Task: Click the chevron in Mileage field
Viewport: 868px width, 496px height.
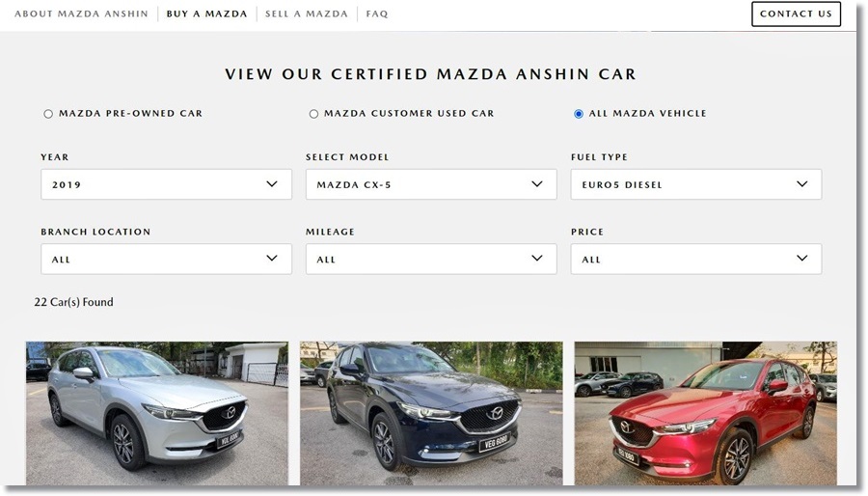Action: (537, 258)
